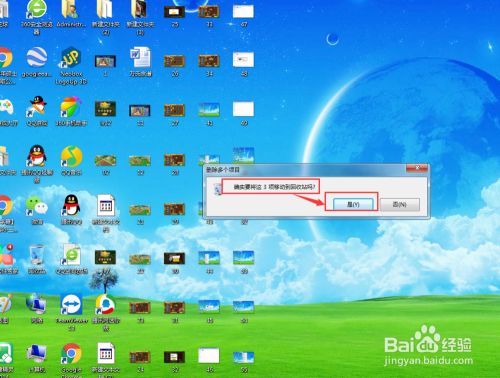Select the Recycle Bin icon
500x378 pixels.
37,259
